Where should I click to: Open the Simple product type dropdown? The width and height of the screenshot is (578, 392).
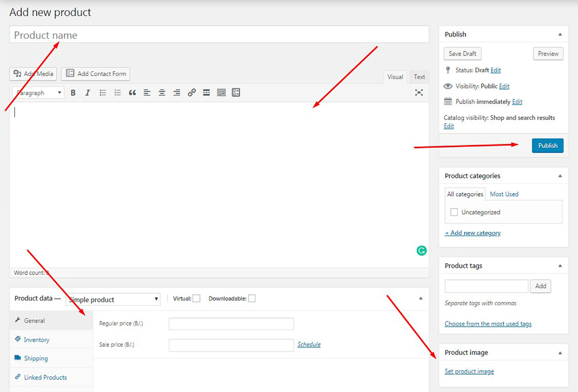[113, 299]
